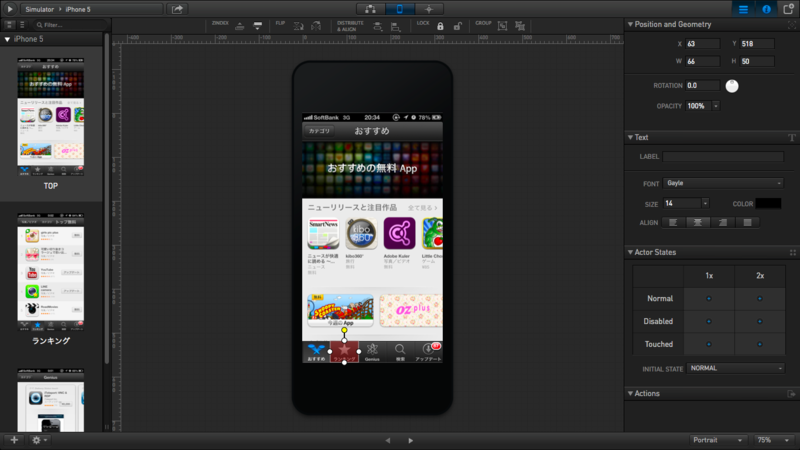The image size is (800, 450).
Task: Switch to the crosshair target view
Action: [x=429, y=9]
